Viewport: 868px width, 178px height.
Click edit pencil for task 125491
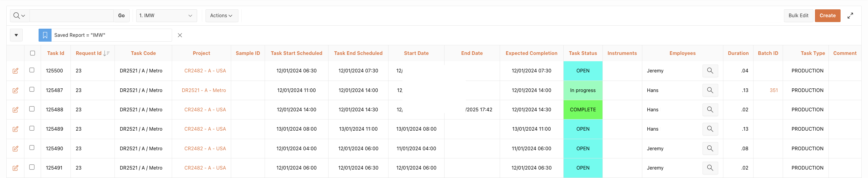(x=15, y=168)
